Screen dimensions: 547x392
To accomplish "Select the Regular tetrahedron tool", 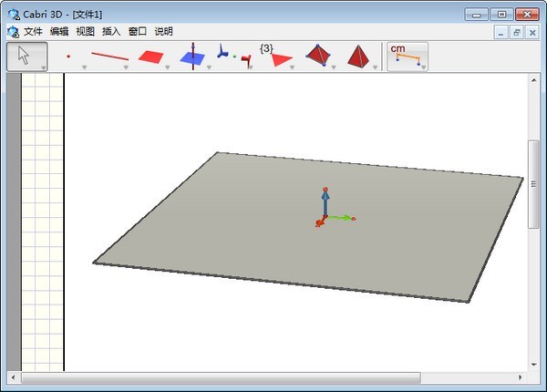I will [x=358, y=57].
